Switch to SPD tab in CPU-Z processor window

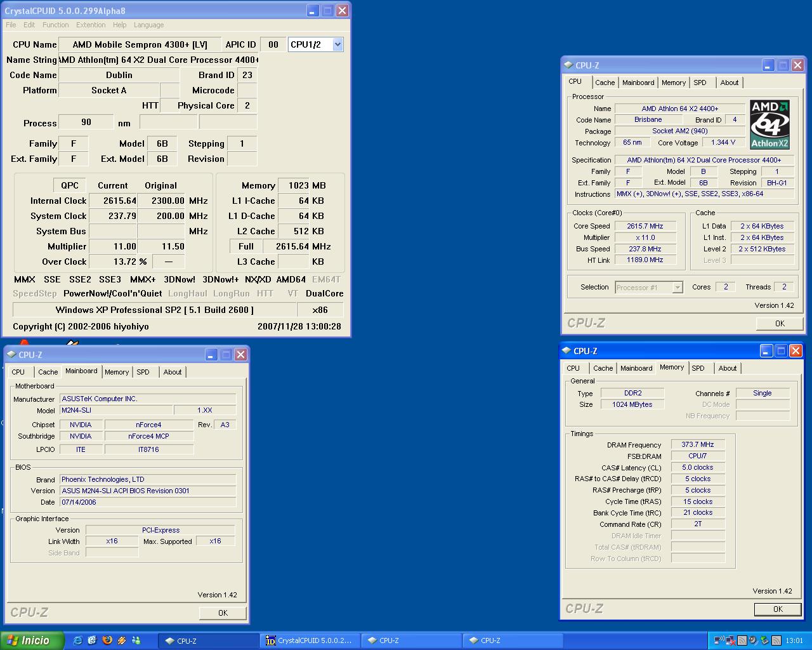700,83
